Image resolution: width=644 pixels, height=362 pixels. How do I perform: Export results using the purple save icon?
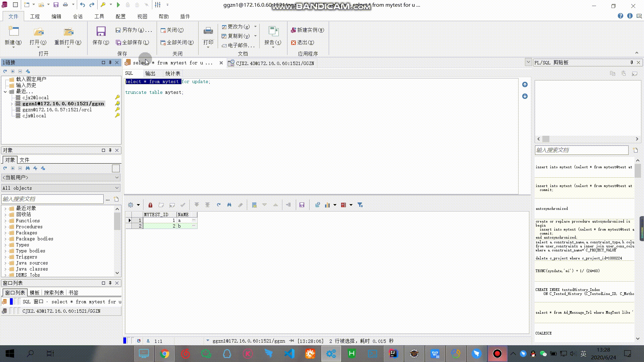click(x=302, y=205)
